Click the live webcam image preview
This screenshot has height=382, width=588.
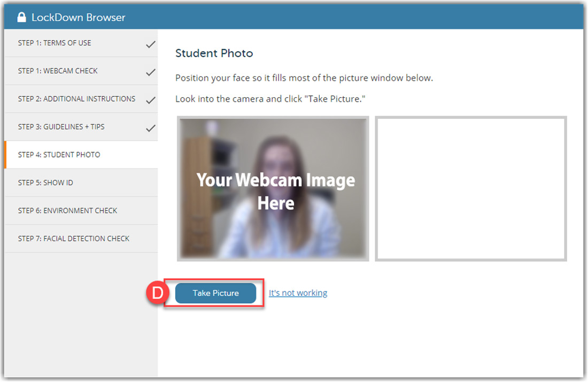click(x=273, y=189)
